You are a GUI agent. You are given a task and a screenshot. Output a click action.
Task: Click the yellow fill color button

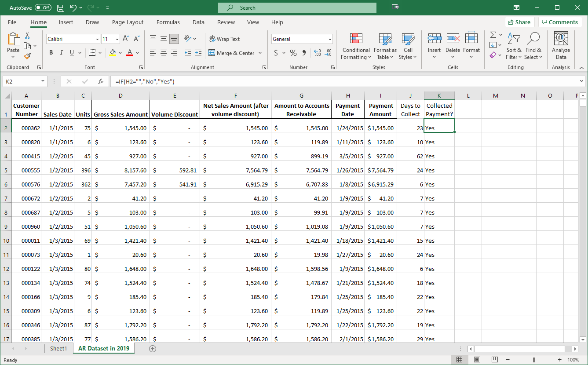click(113, 53)
